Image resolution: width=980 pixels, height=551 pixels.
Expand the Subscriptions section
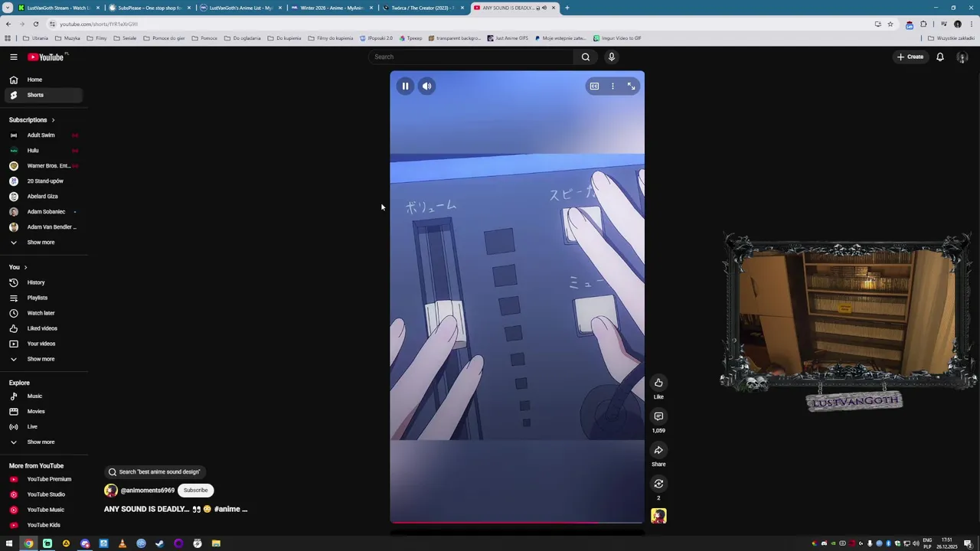(32, 120)
